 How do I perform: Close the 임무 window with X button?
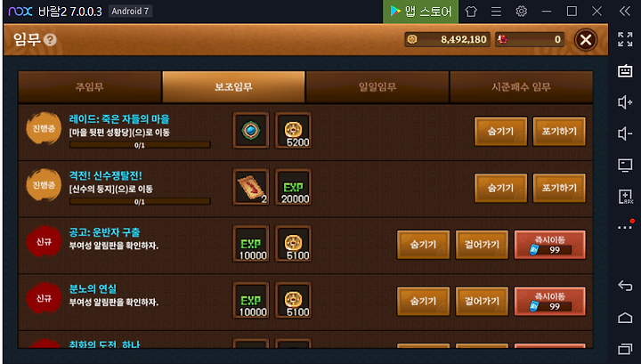[x=586, y=40]
